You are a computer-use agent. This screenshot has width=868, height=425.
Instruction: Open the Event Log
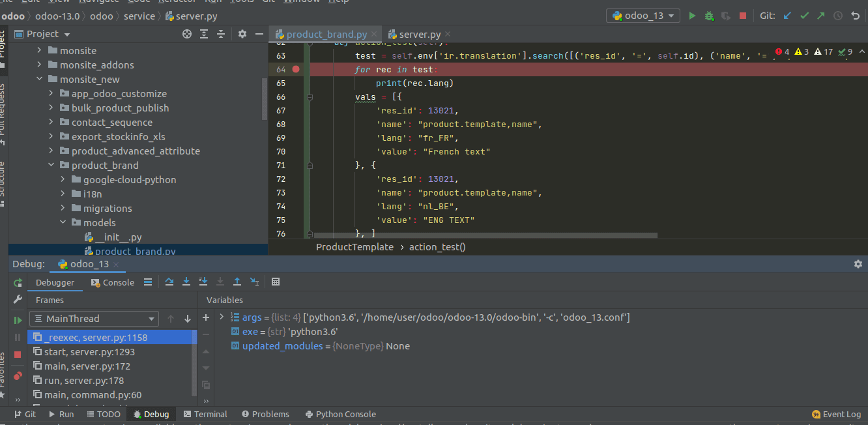[836, 414]
